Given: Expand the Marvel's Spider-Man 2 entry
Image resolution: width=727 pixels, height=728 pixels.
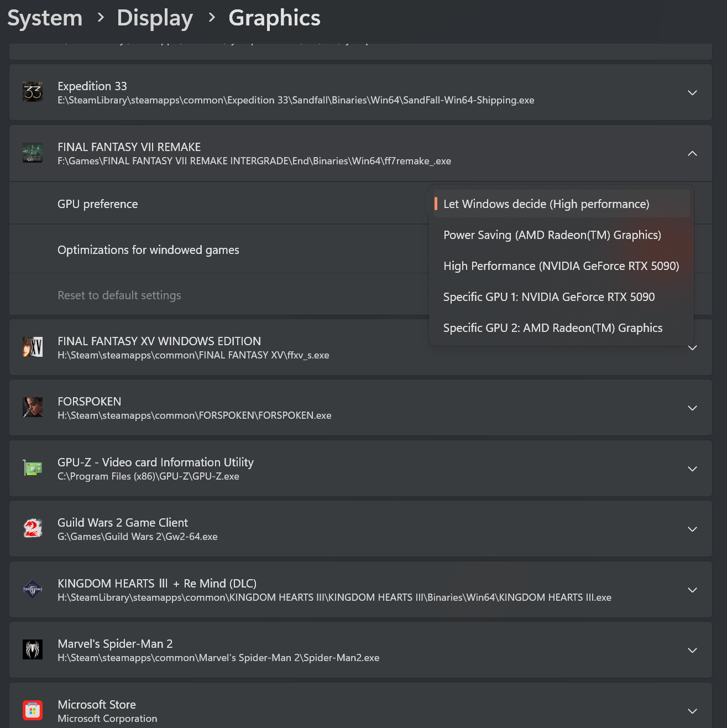Looking at the screenshot, I should tap(692, 650).
